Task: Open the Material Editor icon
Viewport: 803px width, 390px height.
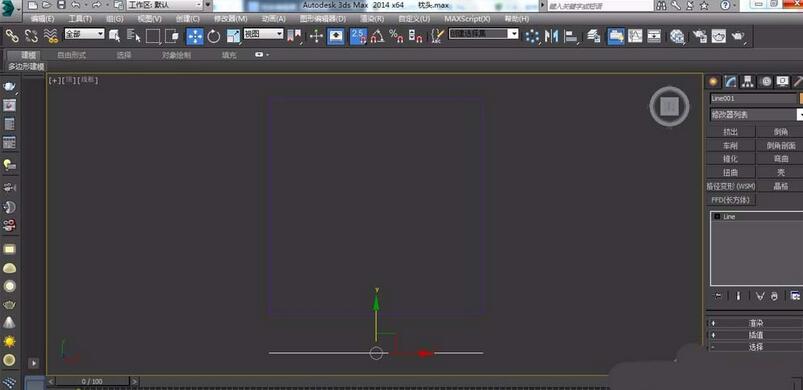Action: pyautogui.click(x=678, y=36)
